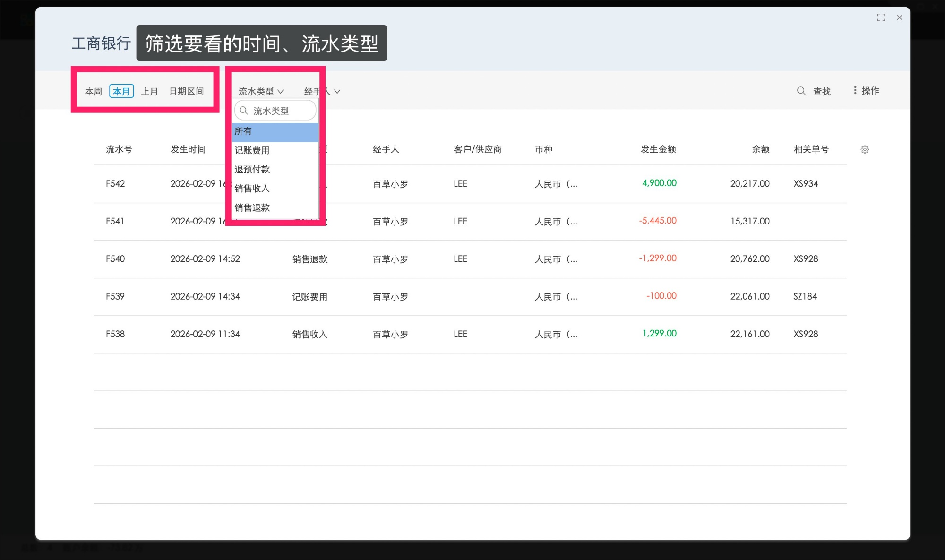Click the 操作 button
The height and width of the screenshot is (560, 945).
click(x=870, y=90)
